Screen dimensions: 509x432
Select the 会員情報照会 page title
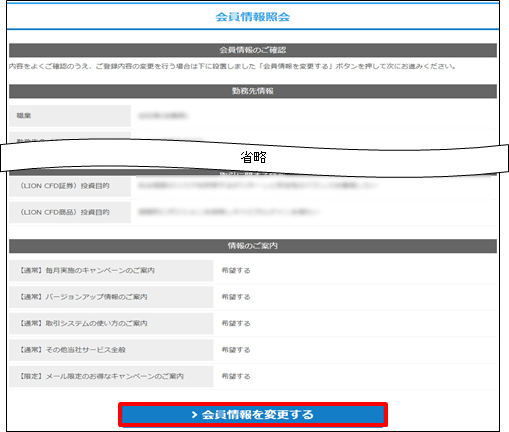click(253, 17)
